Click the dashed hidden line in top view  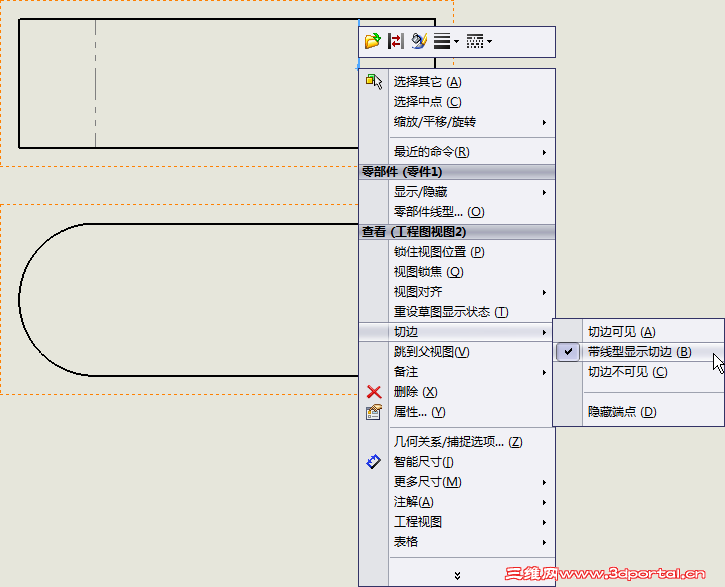pos(96,83)
